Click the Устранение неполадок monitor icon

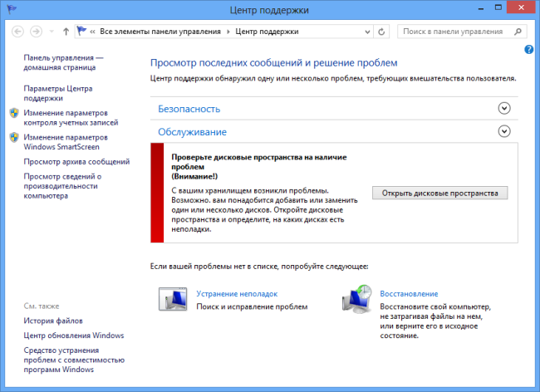(x=173, y=299)
